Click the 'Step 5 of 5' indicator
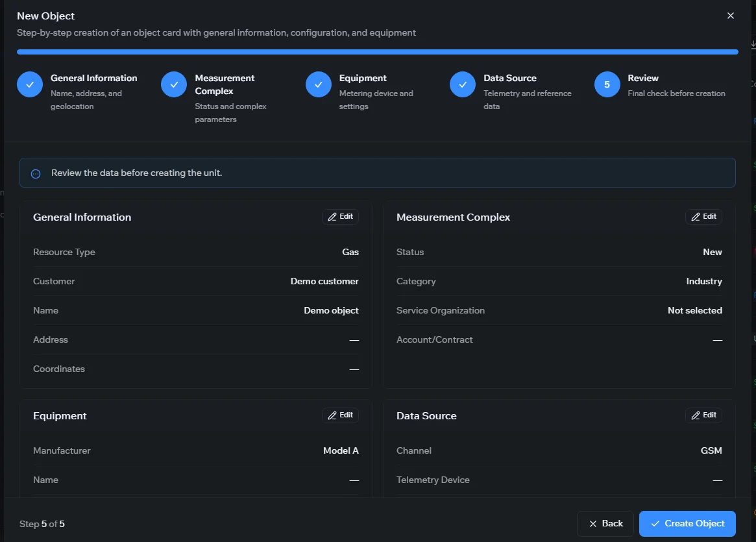756x542 pixels. click(42, 524)
